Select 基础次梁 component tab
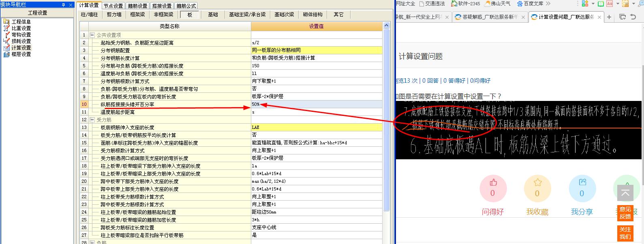 [284, 15]
